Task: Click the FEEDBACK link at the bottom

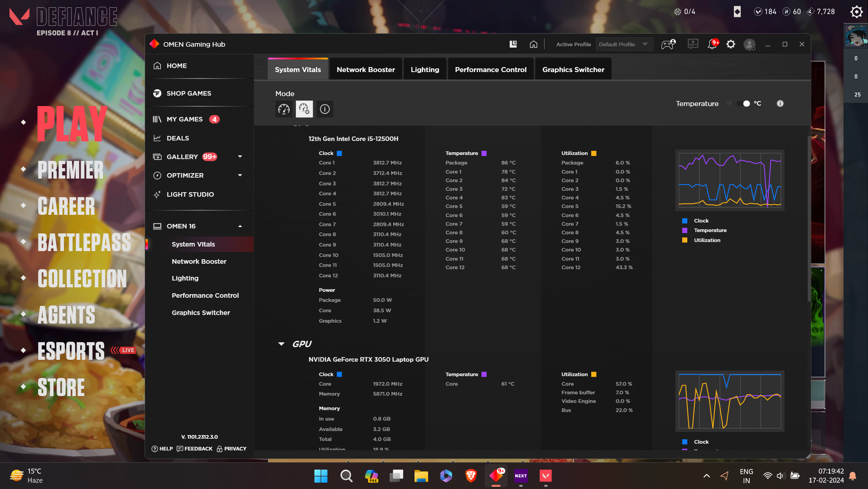Action: point(194,448)
